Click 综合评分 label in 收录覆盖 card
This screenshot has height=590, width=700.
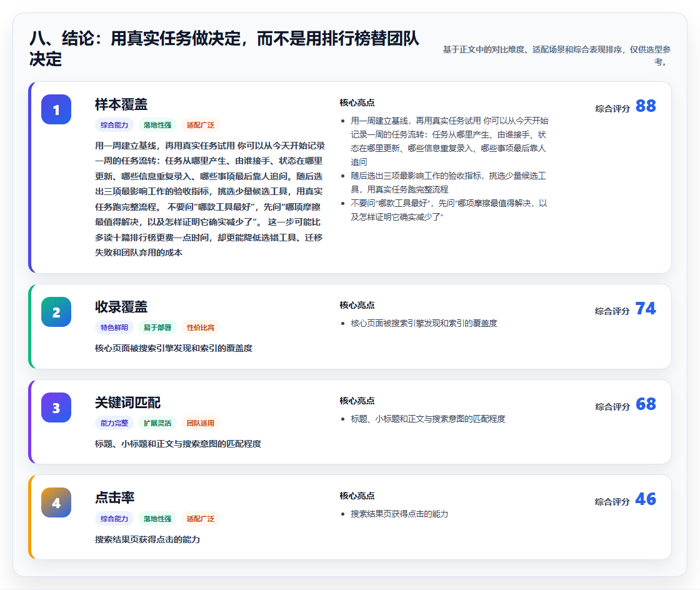click(612, 311)
